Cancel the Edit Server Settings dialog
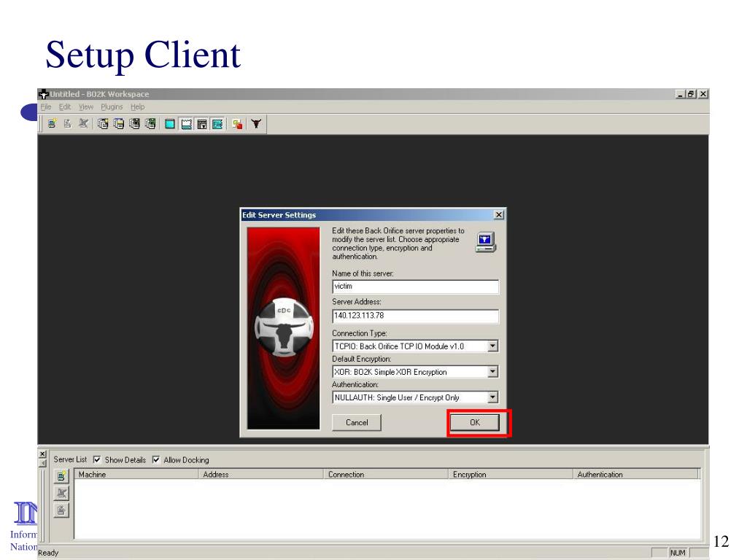 (357, 422)
